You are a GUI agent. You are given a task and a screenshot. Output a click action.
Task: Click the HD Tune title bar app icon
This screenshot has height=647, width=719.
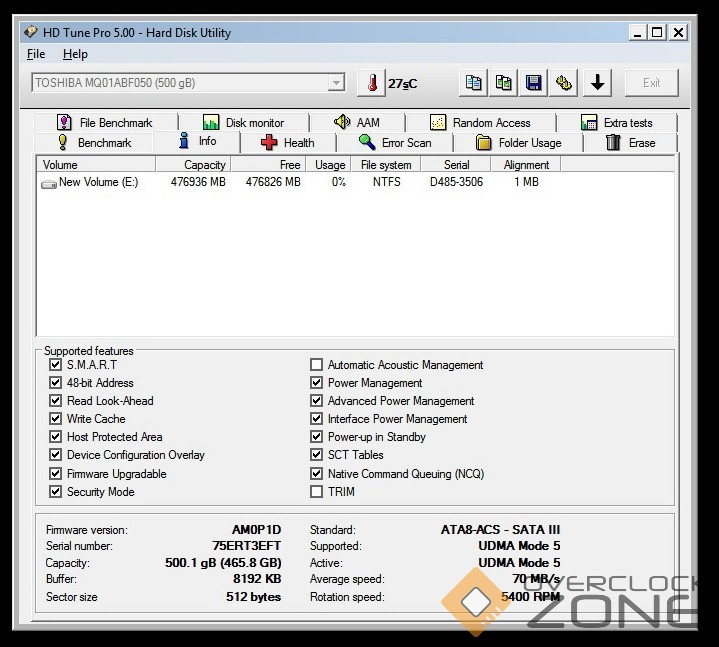tap(31, 32)
